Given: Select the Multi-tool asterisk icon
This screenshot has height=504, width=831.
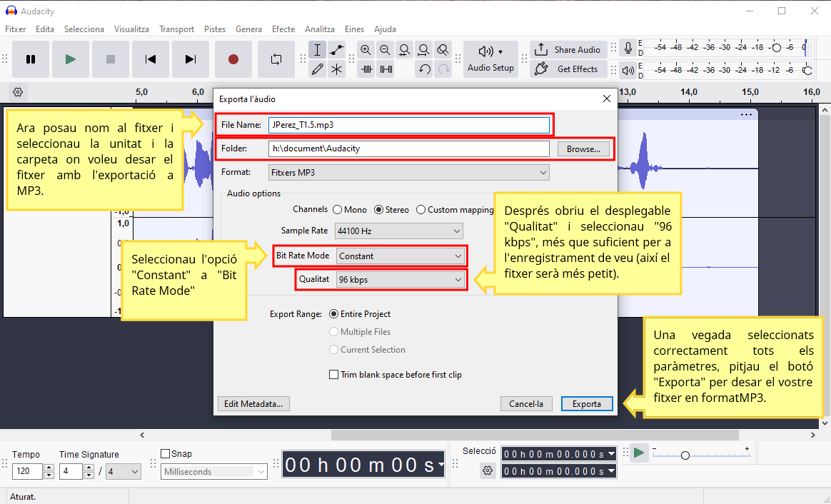Looking at the screenshot, I should (x=336, y=69).
